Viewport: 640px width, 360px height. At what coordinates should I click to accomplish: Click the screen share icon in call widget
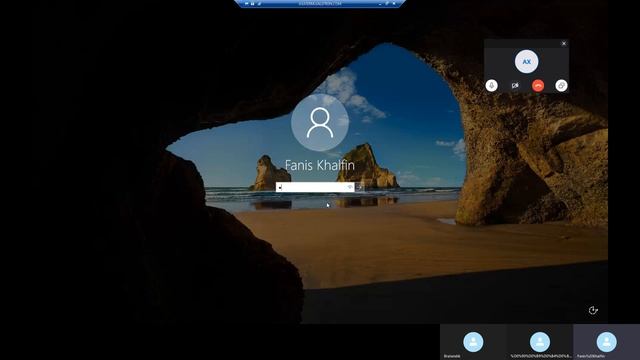pyautogui.click(x=561, y=85)
